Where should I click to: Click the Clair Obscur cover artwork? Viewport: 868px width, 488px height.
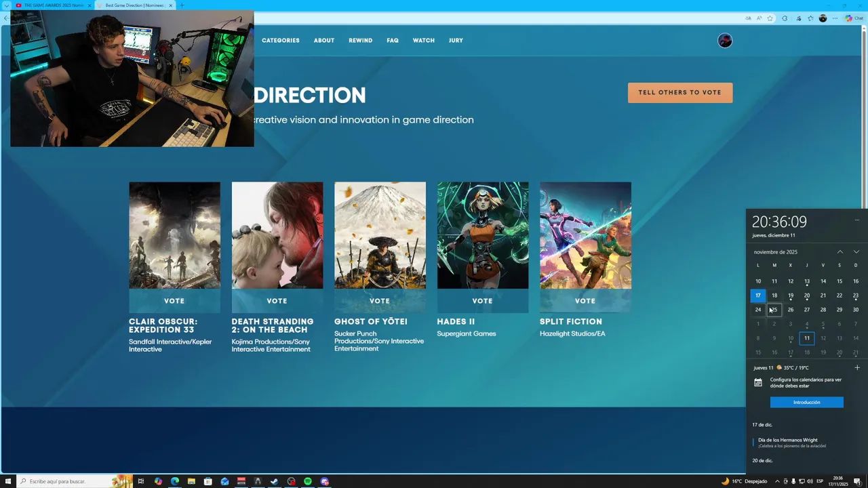coord(174,235)
